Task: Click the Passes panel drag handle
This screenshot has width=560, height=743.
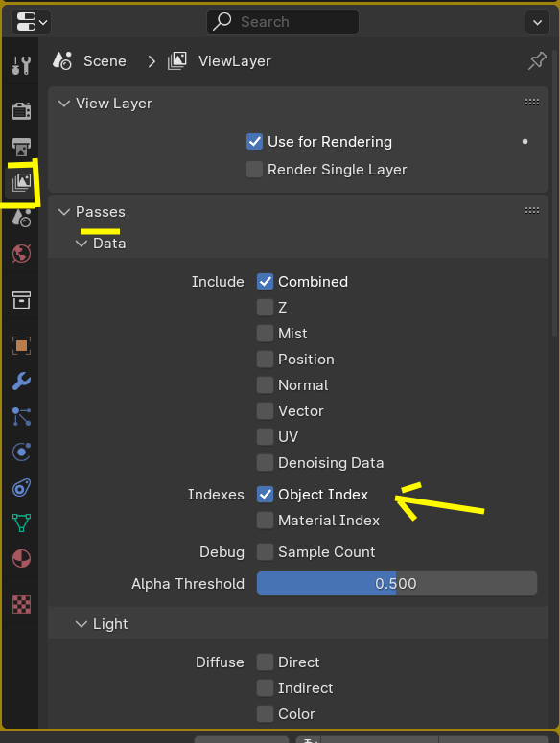Action: pos(532,210)
